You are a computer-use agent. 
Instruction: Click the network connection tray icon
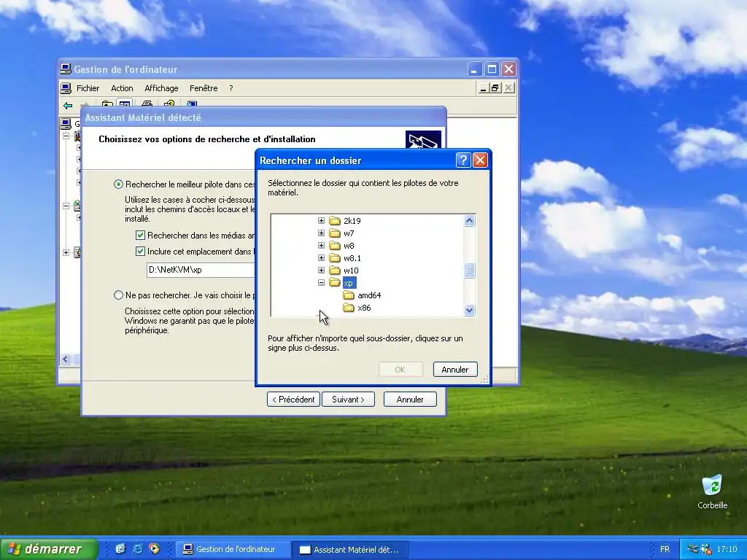coord(693,549)
